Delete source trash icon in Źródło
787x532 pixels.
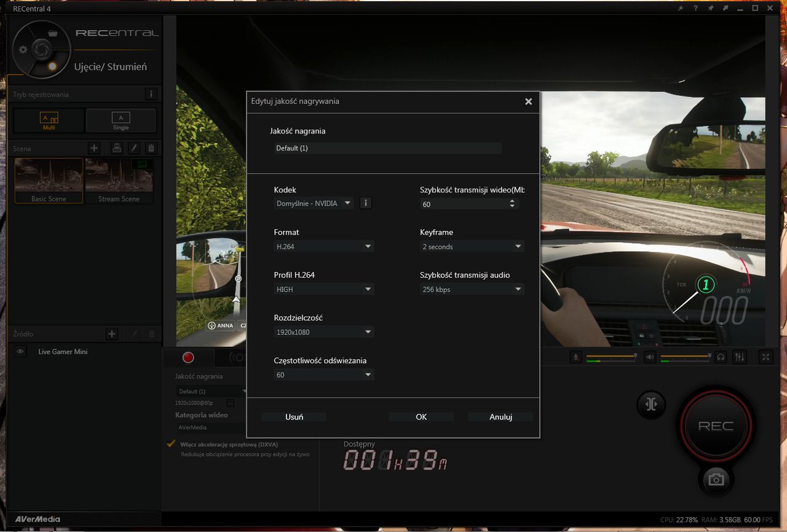[x=151, y=334]
